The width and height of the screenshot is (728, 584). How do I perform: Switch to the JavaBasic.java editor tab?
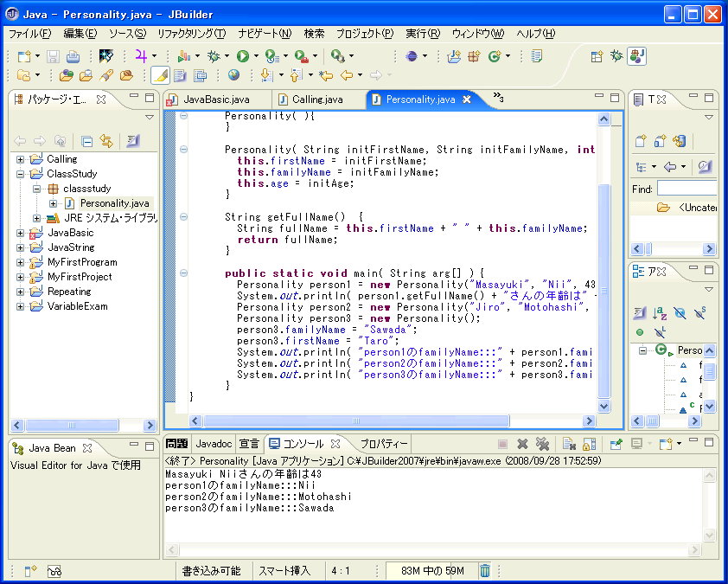[216, 99]
